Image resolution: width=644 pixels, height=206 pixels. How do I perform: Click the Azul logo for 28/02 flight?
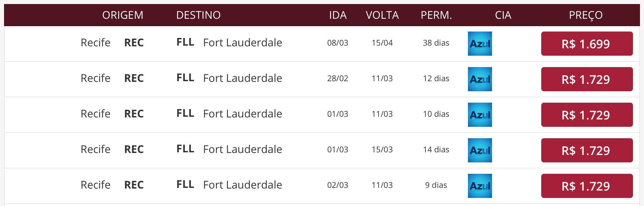(x=480, y=79)
